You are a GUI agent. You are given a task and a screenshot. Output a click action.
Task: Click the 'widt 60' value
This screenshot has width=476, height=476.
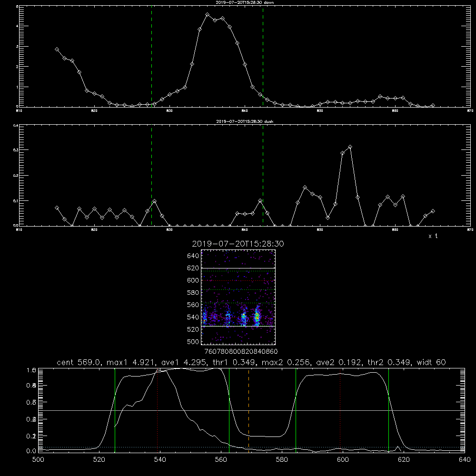431,362
